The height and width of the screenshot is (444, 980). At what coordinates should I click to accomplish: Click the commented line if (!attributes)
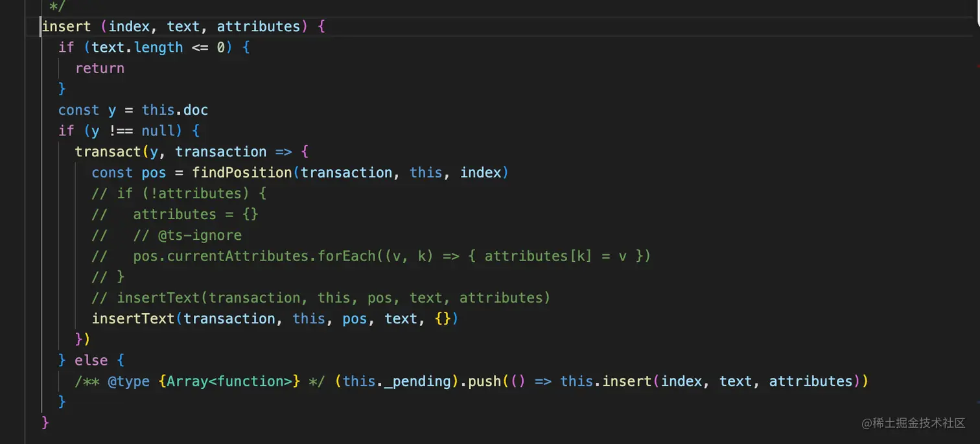tap(179, 193)
